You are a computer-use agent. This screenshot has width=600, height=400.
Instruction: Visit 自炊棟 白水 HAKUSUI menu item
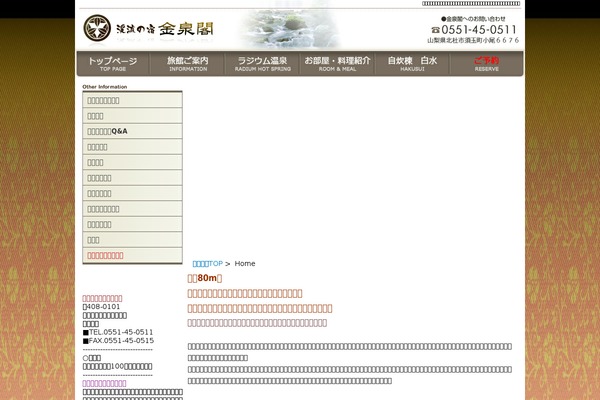point(412,64)
